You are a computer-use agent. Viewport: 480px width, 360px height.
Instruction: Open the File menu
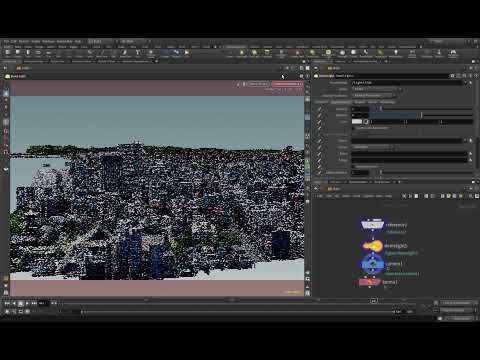point(6,42)
